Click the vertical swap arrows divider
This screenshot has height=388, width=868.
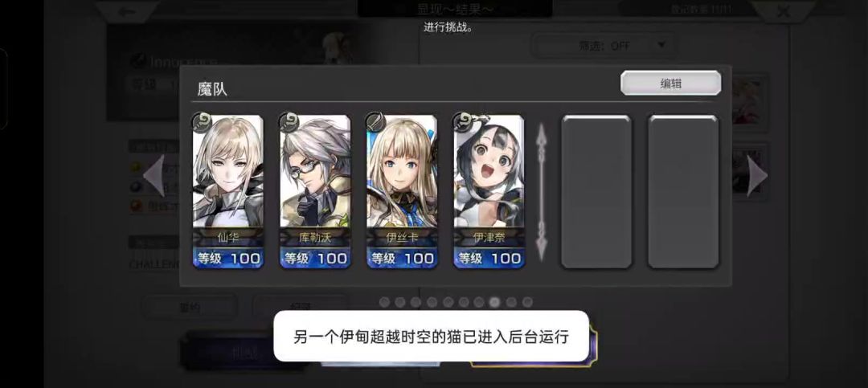[542, 191]
